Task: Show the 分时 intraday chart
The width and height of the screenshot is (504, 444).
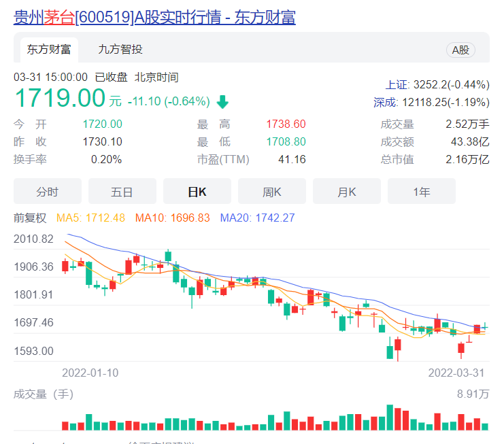Action: coord(47,192)
